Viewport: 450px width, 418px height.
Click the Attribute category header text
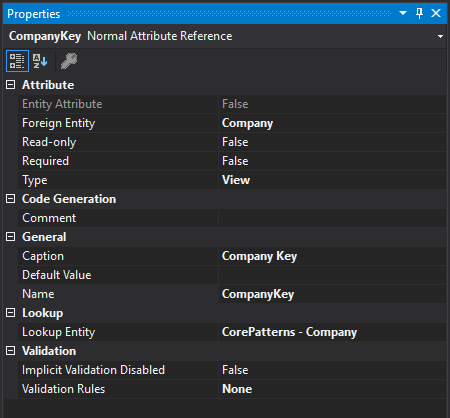[48, 85]
